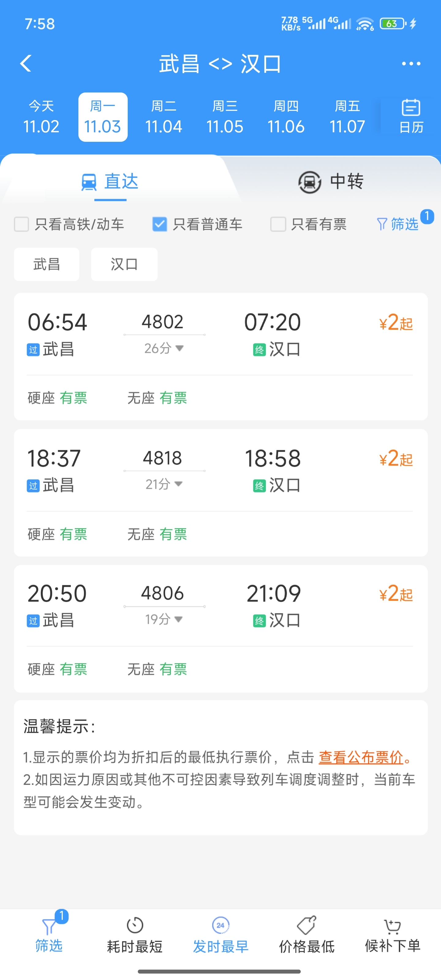Expand stops for train 4818
441x980 pixels.
pos(164,484)
